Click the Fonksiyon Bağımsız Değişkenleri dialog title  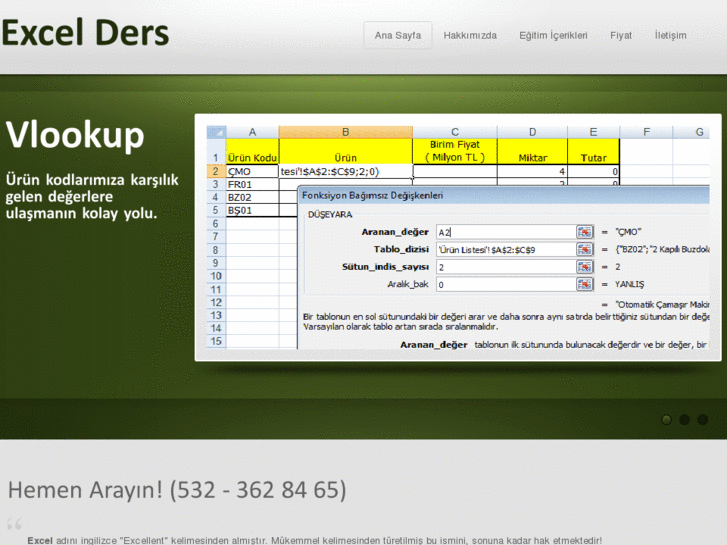point(372,196)
